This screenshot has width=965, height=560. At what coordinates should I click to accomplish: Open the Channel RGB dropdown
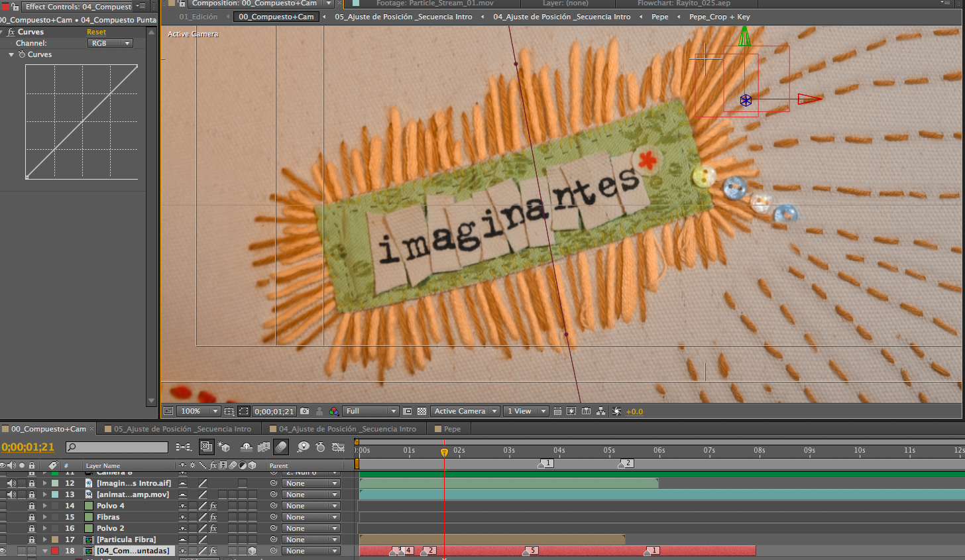pyautogui.click(x=110, y=43)
